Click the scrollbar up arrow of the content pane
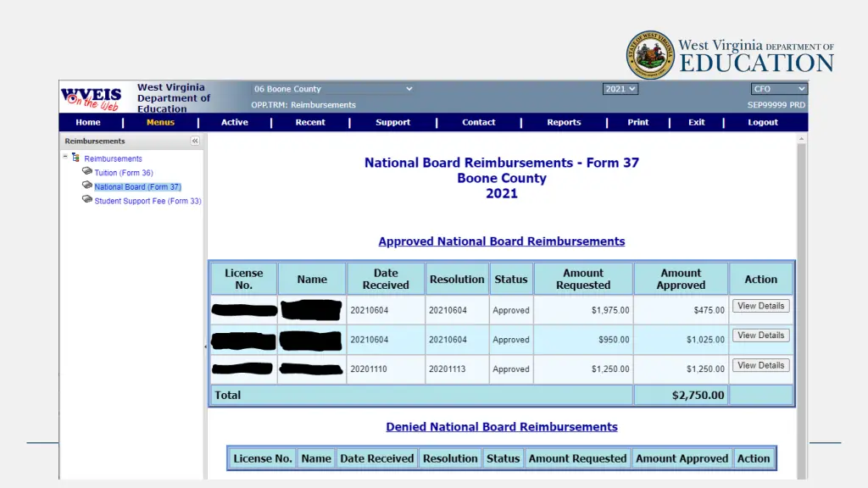 pyautogui.click(x=801, y=139)
